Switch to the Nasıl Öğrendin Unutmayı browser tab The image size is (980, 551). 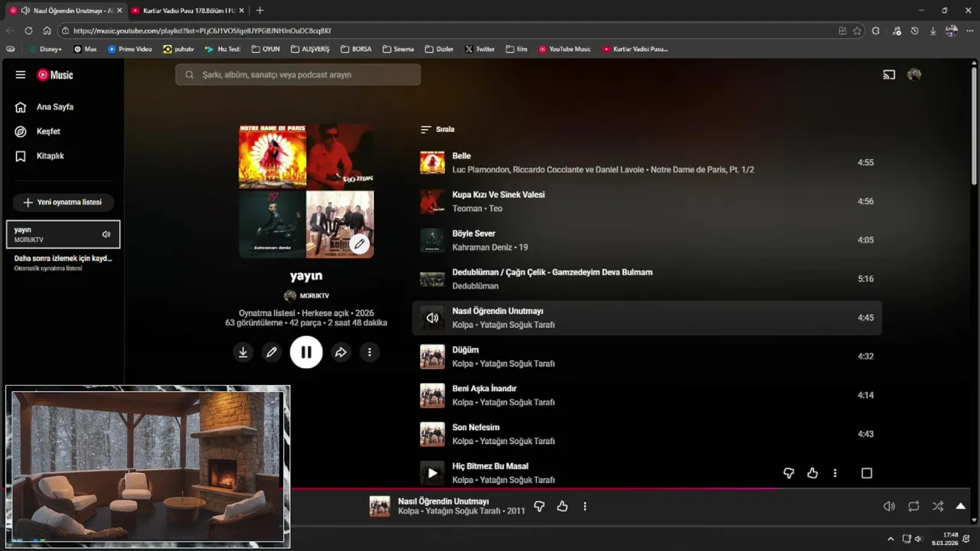(66, 11)
